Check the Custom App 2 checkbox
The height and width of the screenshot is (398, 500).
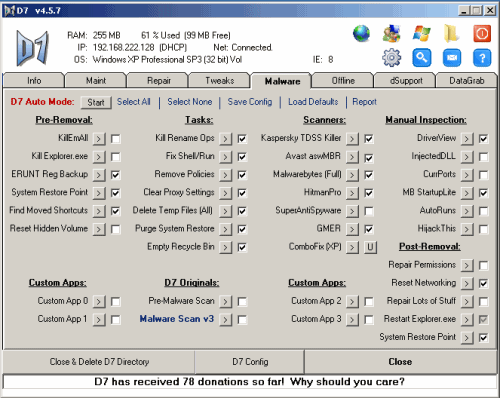pos(369,302)
